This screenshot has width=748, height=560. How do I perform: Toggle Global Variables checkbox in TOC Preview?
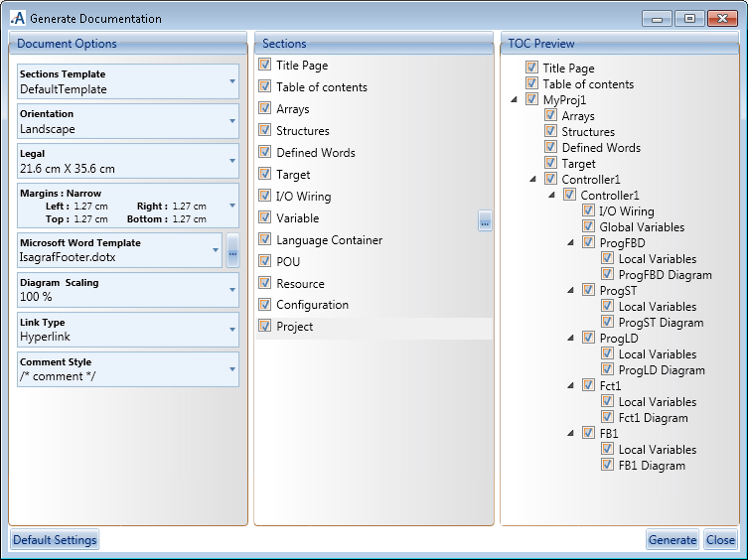pyautogui.click(x=588, y=226)
